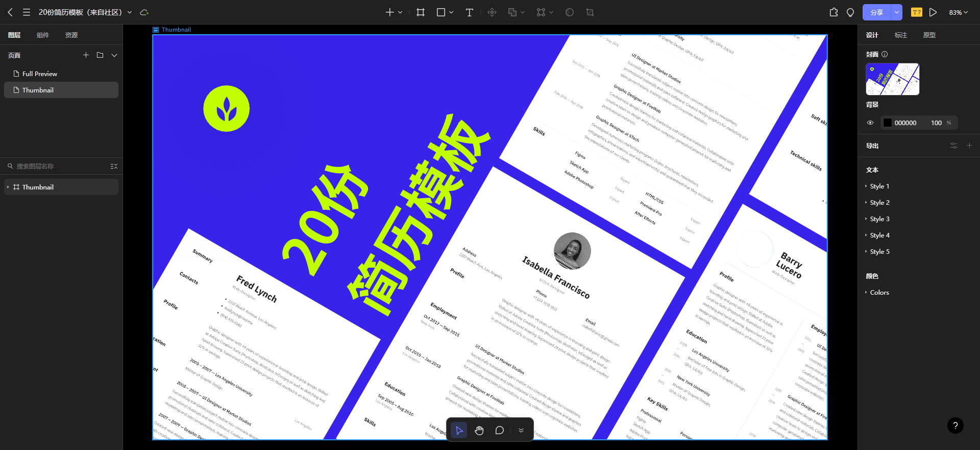
Task: Click the add tool plus icon in toolbar
Action: pyautogui.click(x=389, y=12)
